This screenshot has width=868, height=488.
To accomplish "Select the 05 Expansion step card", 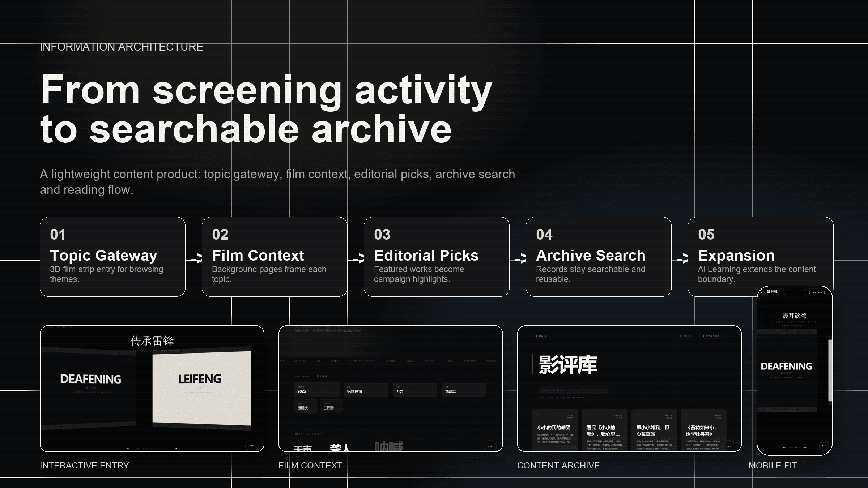I will point(761,257).
